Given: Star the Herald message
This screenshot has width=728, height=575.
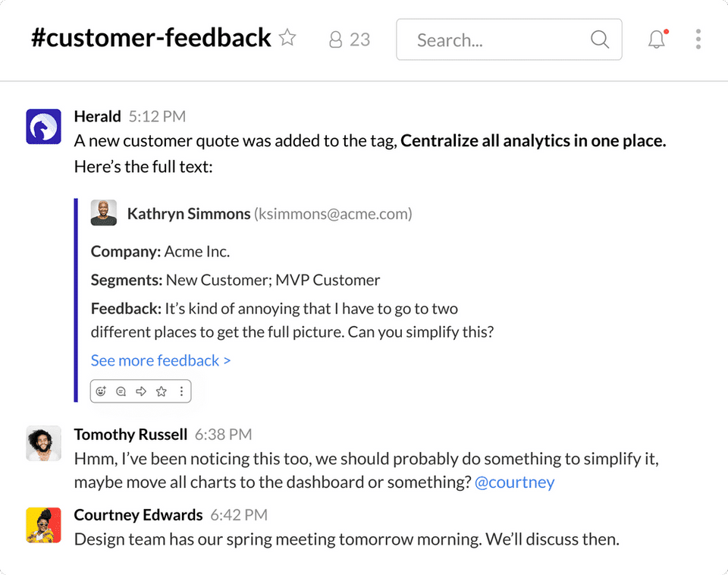Looking at the screenshot, I should (x=161, y=391).
